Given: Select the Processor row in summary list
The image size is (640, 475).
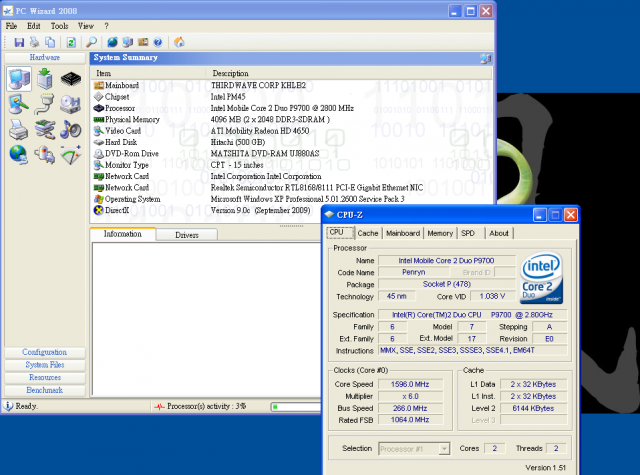Looking at the screenshot, I should (x=291, y=108).
